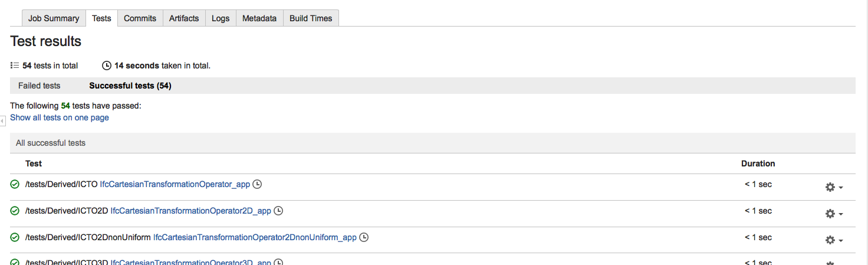
Task: Click the sidebar collapse arrow handle
Action: 2,120
